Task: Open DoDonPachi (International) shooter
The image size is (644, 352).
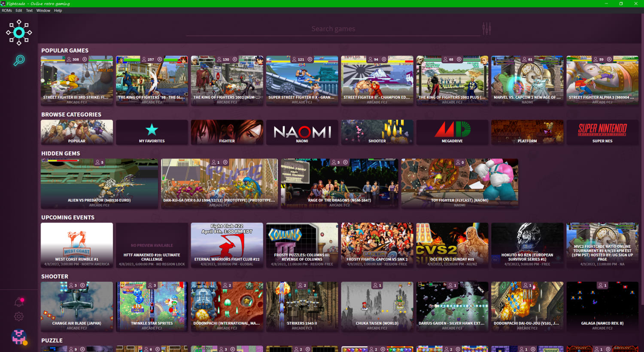Action: coord(227,307)
